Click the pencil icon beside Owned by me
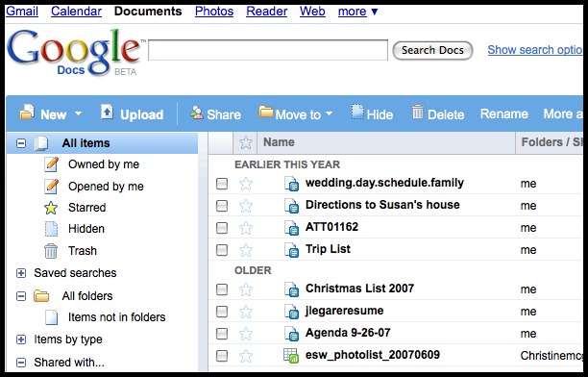The height and width of the screenshot is (377, 588). 51,164
